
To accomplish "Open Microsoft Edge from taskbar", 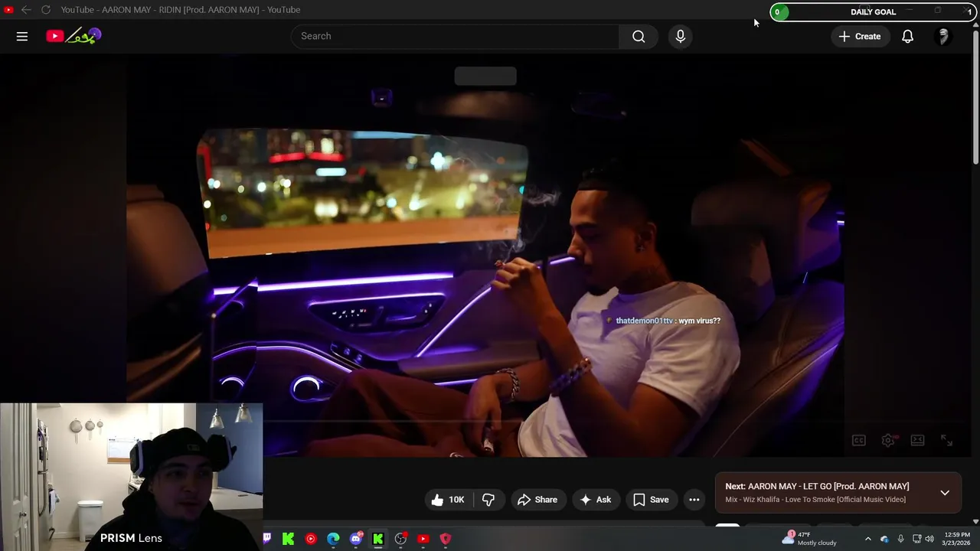I will click(x=333, y=539).
